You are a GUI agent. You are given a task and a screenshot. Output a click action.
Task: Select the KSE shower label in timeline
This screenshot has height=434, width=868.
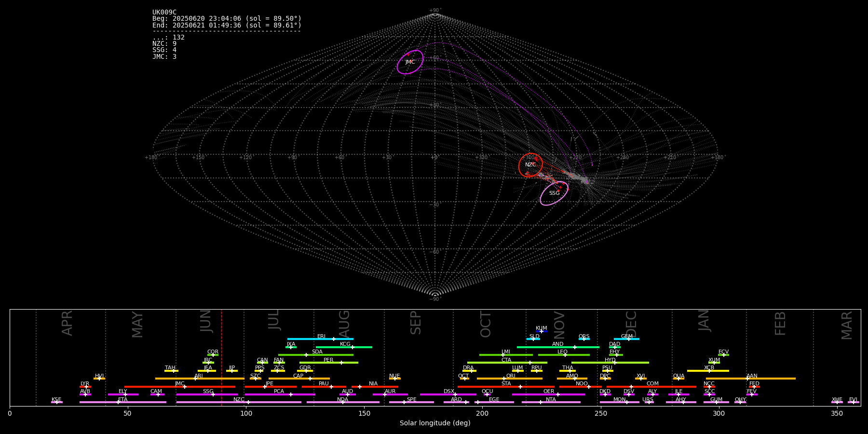point(56,400)
